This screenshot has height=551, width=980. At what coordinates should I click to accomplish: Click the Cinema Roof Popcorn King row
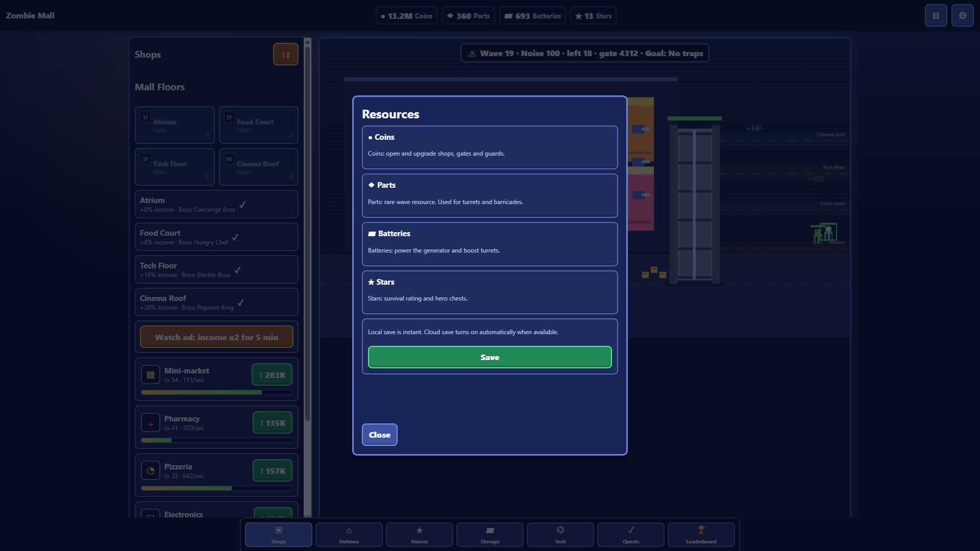tap(216, 302)
